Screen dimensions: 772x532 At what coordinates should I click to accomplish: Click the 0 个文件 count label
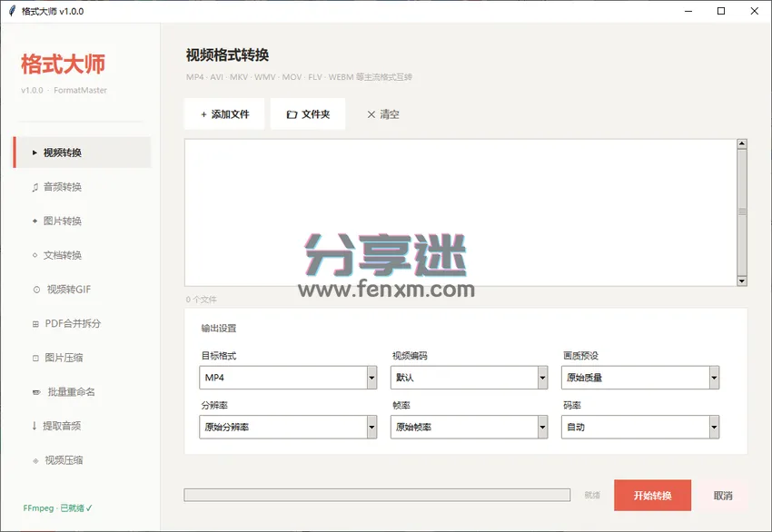pos(201,300)
